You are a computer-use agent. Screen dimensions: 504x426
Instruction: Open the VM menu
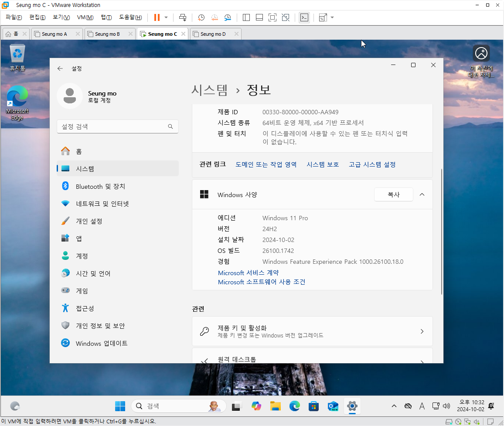click(85, 17)
